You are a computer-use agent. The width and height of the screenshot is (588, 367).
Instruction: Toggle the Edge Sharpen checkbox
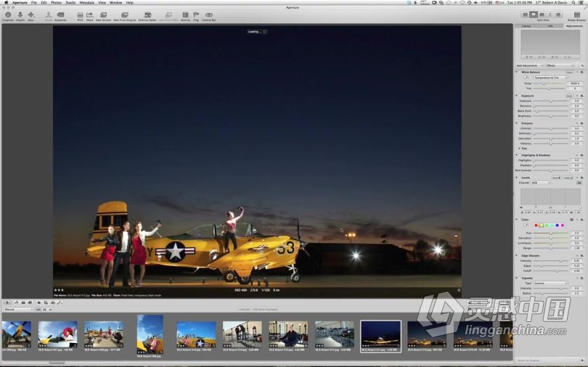(520, 255)
